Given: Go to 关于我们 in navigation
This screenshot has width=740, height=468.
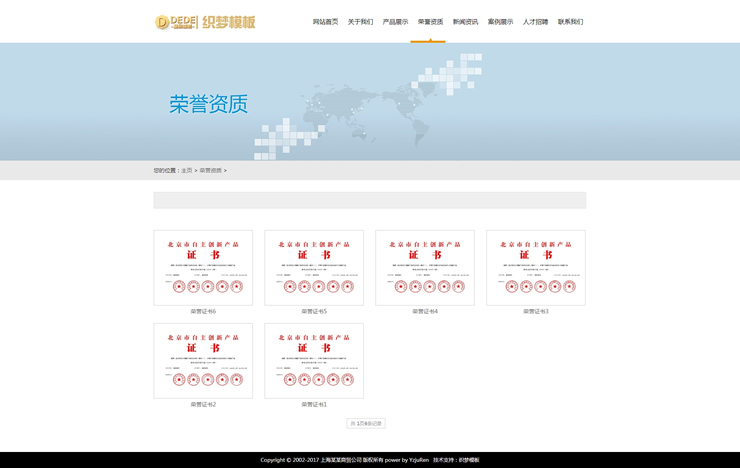Looking at the screenshot, I should (360, 22).
